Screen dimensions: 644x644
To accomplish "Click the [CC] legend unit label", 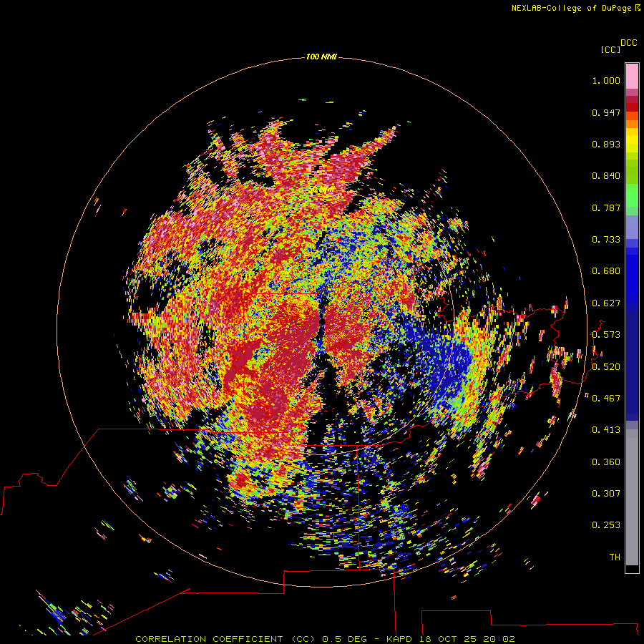I will point(610,49).
